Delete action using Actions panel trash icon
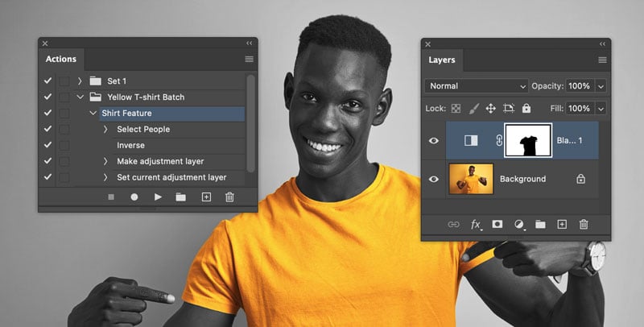The image size is (644, 327). point(229,197)
